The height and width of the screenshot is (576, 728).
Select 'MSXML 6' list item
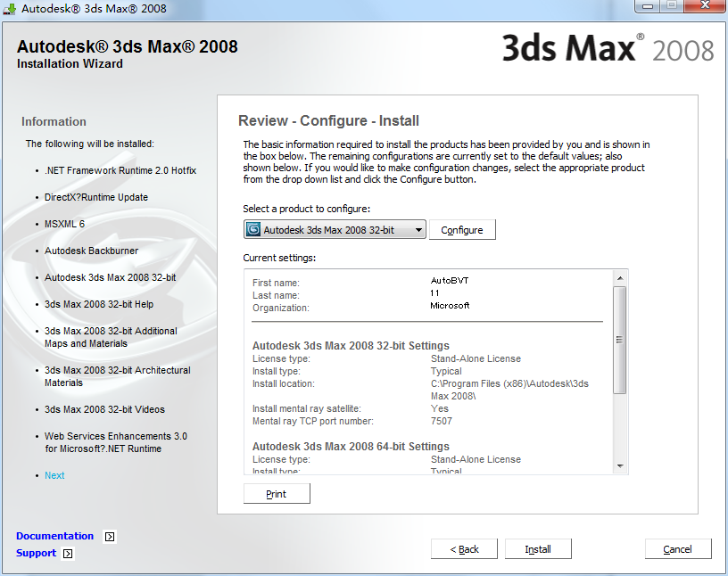point(64,224)
